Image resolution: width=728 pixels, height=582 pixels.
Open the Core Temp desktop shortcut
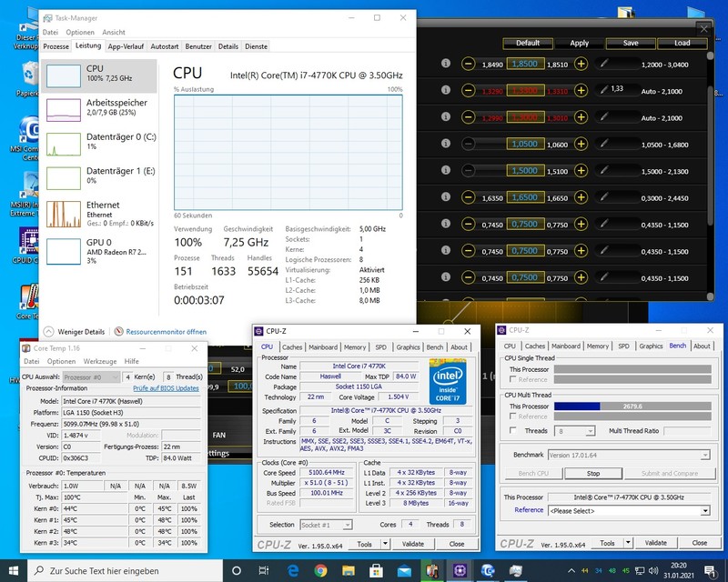(29, 302)
